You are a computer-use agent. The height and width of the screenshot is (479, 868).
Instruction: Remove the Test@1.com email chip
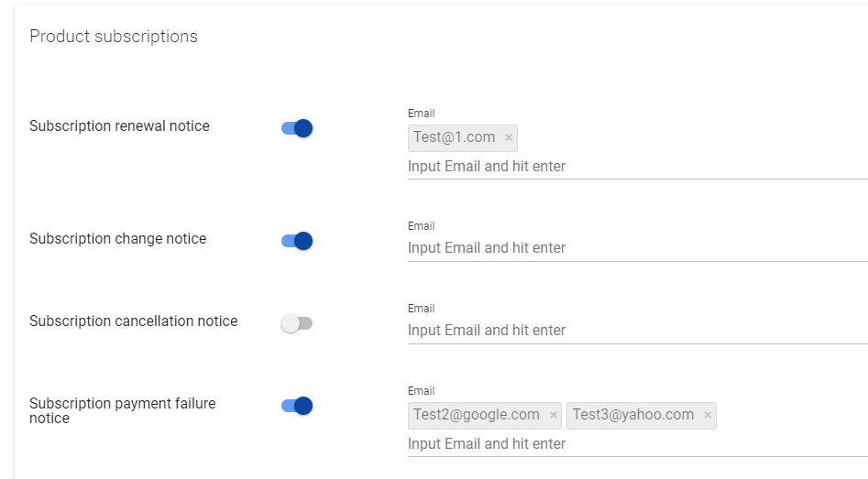click(509, 137)
